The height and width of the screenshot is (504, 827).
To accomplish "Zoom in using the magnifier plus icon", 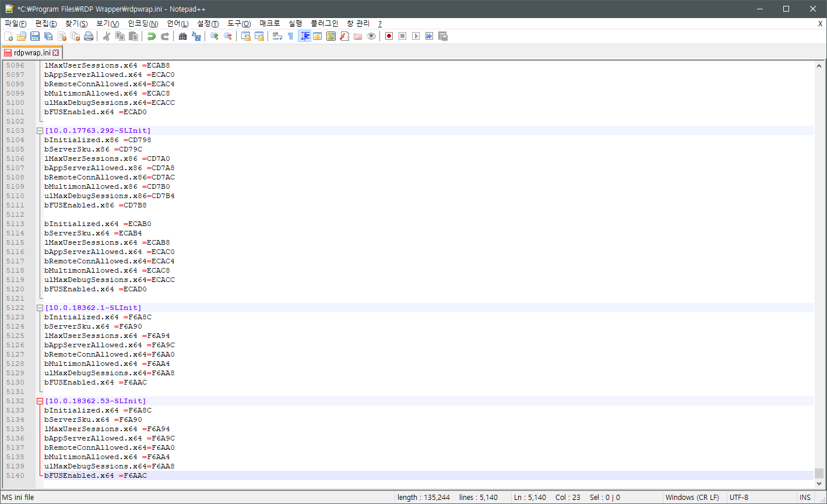I will [x=214, y=36].
